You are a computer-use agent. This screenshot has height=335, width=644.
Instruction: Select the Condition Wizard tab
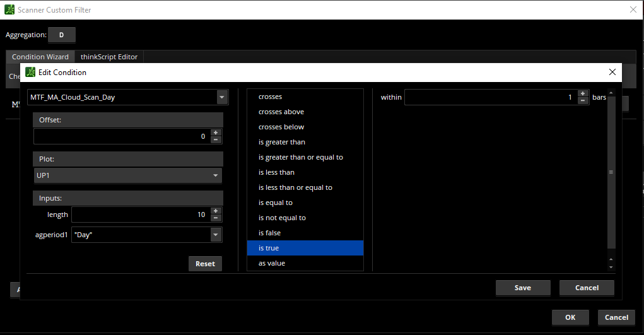[40, 57]
